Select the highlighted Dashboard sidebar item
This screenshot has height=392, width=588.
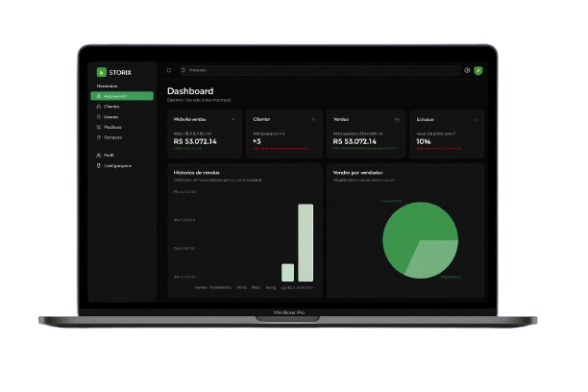pyautogui.click(x=121, y=96)
